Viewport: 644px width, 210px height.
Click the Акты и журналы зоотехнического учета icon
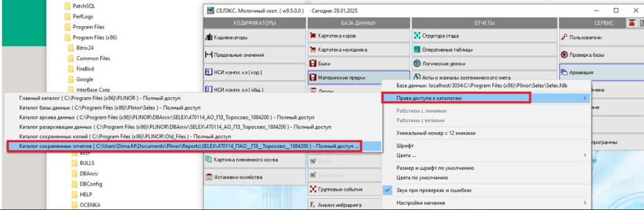[x=417, y=77]
